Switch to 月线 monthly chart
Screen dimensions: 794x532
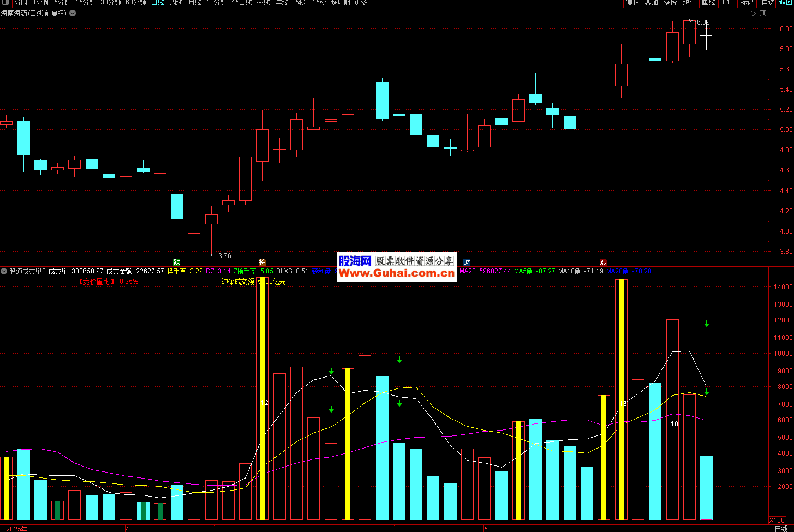194,3
